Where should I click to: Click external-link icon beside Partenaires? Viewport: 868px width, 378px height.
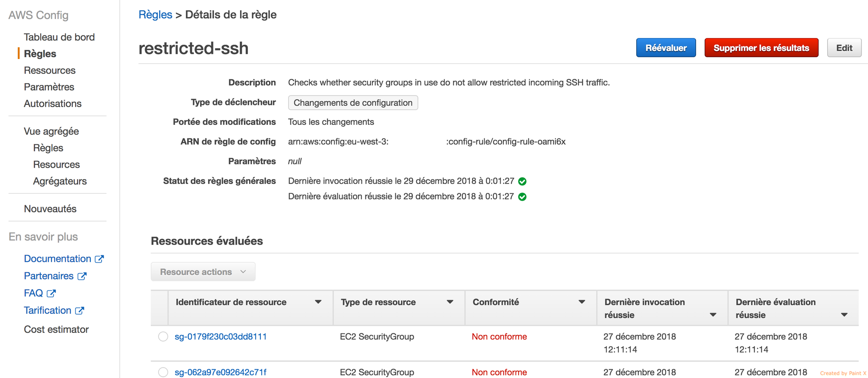(82, 276)
